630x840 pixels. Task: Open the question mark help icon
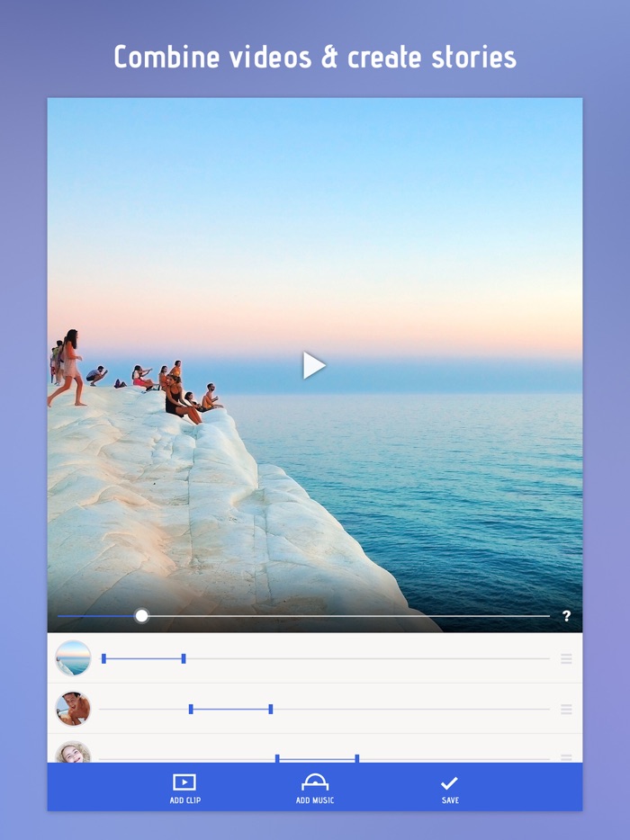pyautogui.click(x=566, y=615)
